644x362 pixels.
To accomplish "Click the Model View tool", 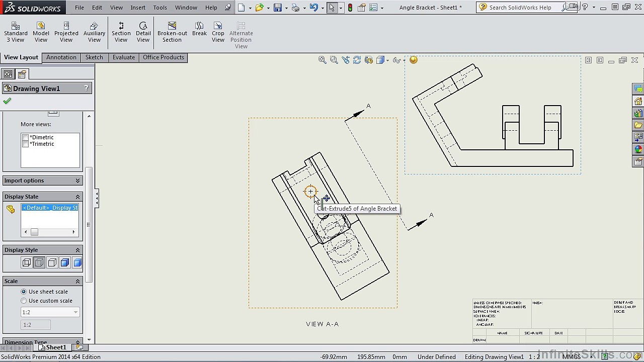I will (x=41, y=32).
